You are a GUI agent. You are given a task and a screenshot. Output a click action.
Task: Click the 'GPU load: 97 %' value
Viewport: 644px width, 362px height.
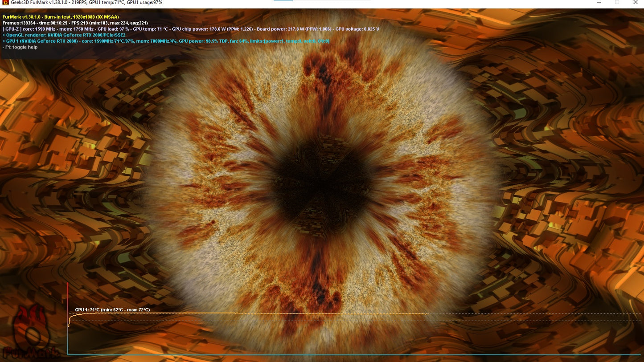tap(114, 29)
